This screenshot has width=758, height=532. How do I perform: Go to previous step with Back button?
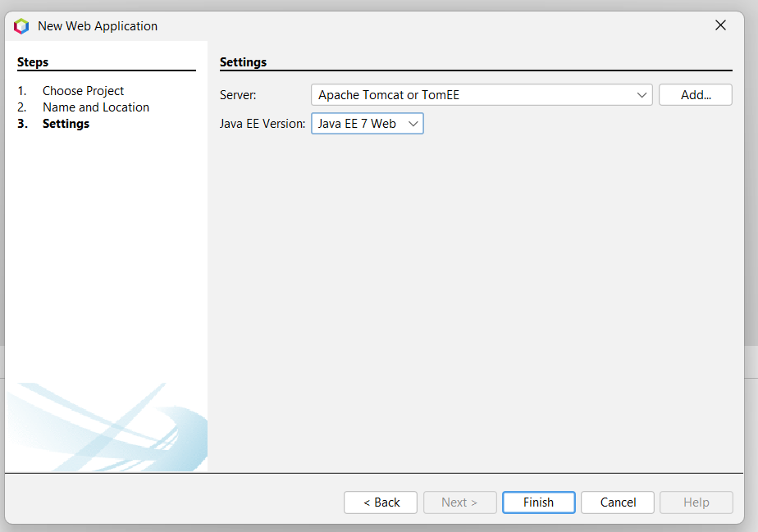[x=381, y=502]
